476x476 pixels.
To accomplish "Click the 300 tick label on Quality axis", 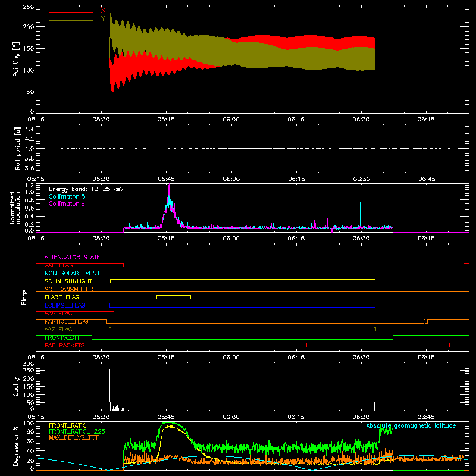I will tap(29, 364).
